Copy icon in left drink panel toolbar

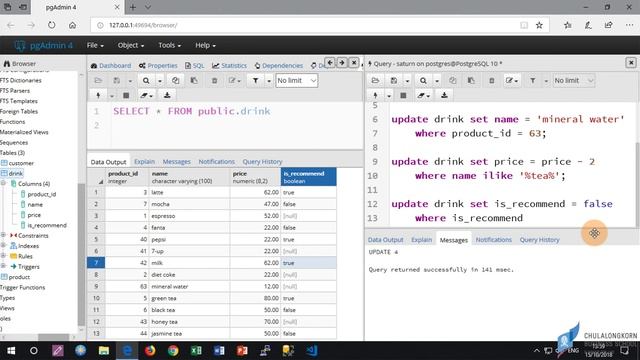coord(176,80)
